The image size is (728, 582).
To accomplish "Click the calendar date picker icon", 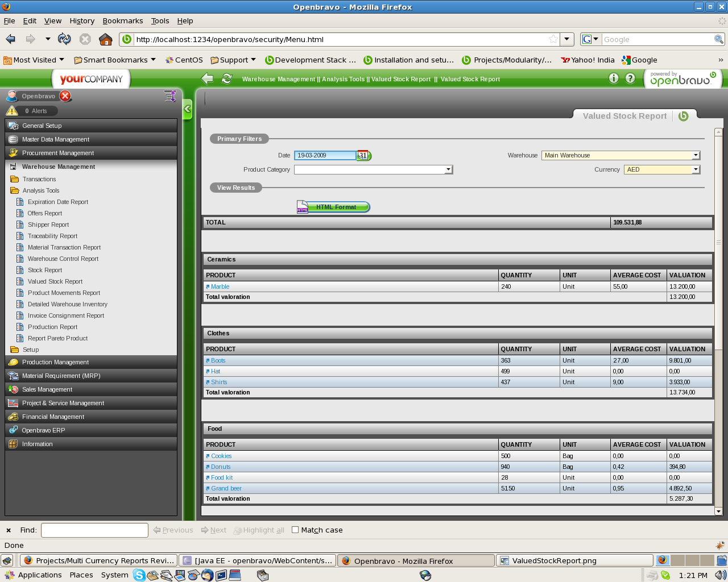I will 363,155.
